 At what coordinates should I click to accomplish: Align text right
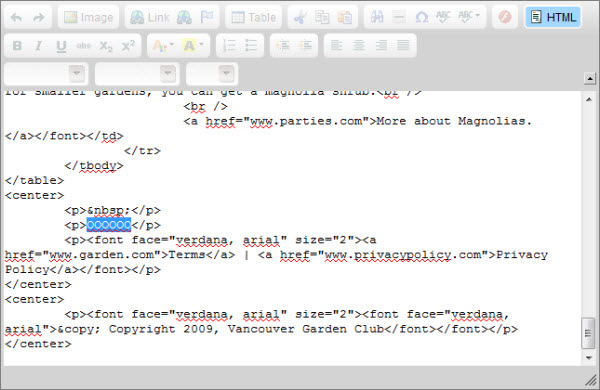point(381,46)
